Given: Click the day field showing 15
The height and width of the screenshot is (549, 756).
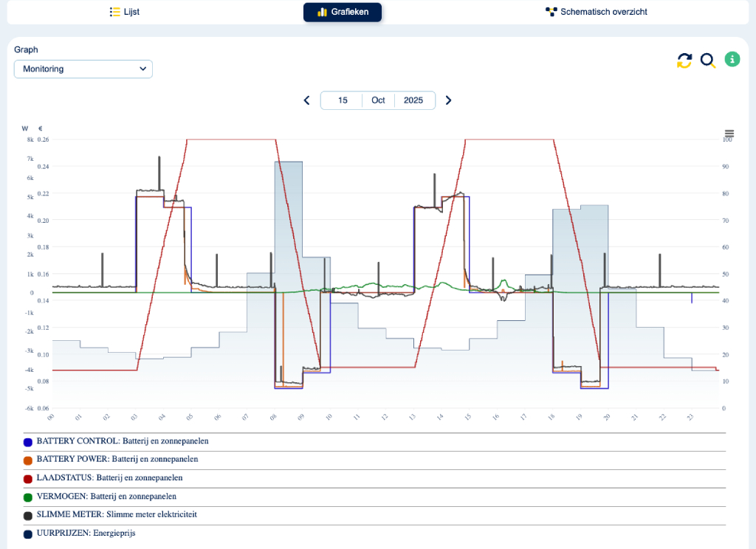Looking at the screenshot, I should (343, 100).
